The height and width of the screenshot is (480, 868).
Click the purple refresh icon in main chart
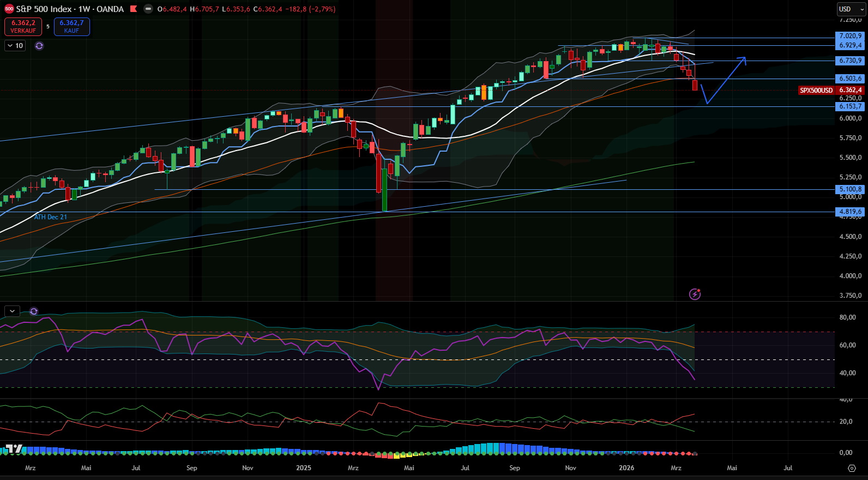(x=39, y=46)
